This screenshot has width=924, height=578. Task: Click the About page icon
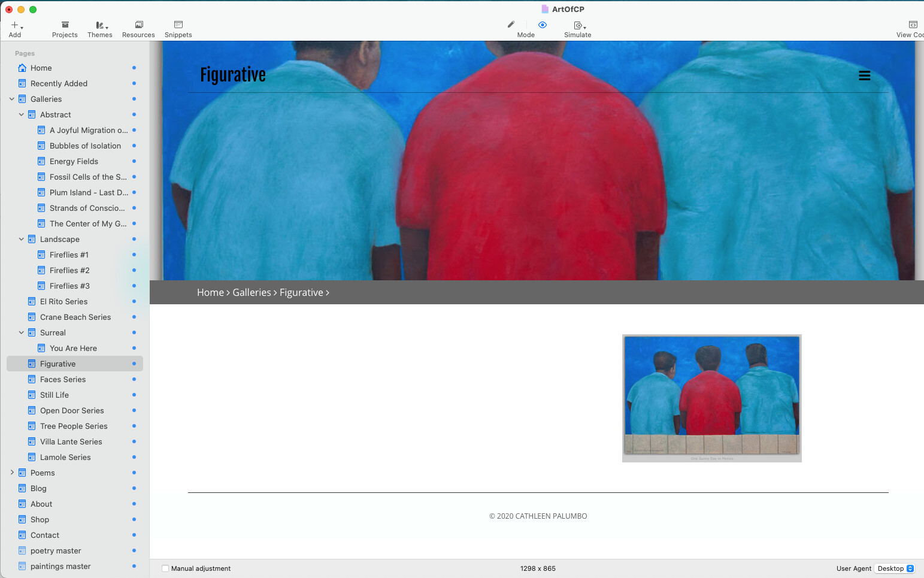pyautogui.click(x=22, y=504)
